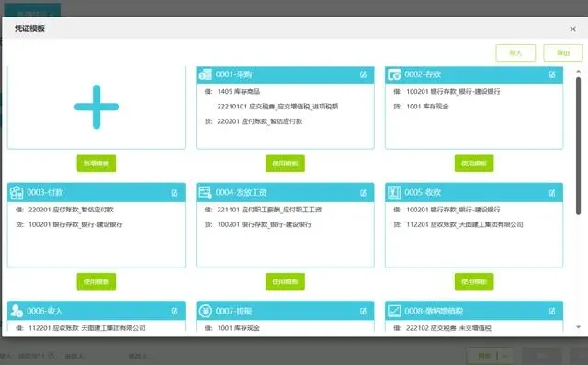Viewport: 588px width, 365px height.
Task: Edit the 0008-缴纳增值税 template via pencil icon
Action: (552, 311)
